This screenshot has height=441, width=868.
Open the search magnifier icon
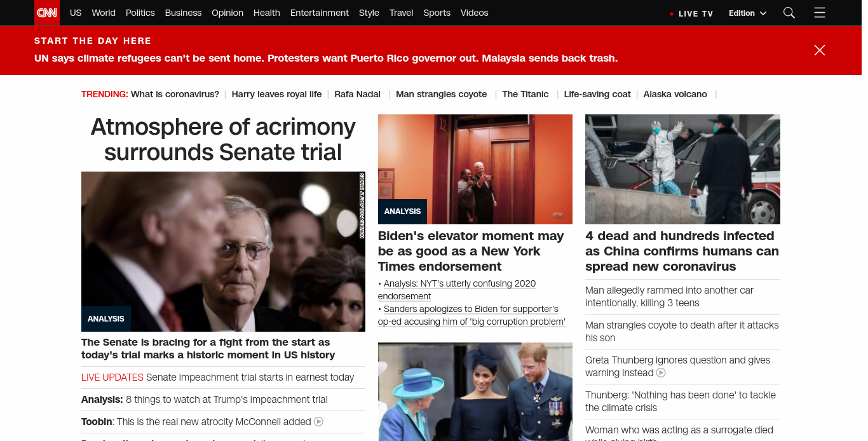789,13
